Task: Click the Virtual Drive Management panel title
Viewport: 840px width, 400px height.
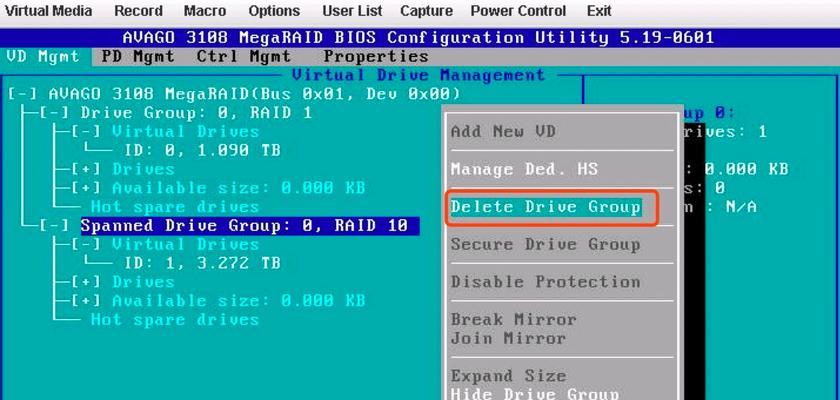Action: click(418, 75)
